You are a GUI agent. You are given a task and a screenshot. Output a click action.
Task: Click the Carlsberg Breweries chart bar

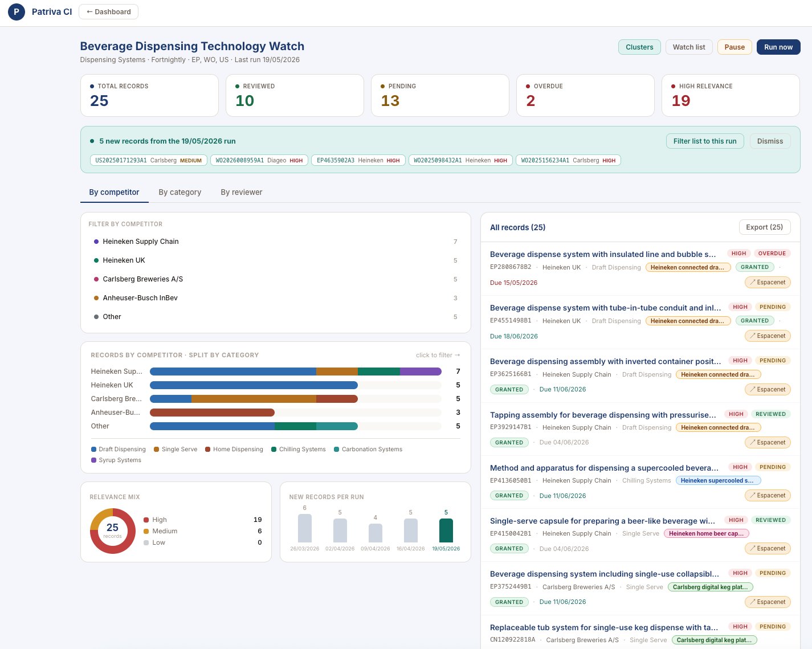[254, 399]
